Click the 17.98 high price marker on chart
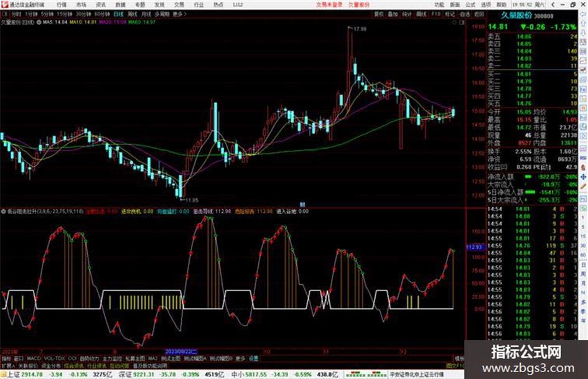 click(360, 29)
